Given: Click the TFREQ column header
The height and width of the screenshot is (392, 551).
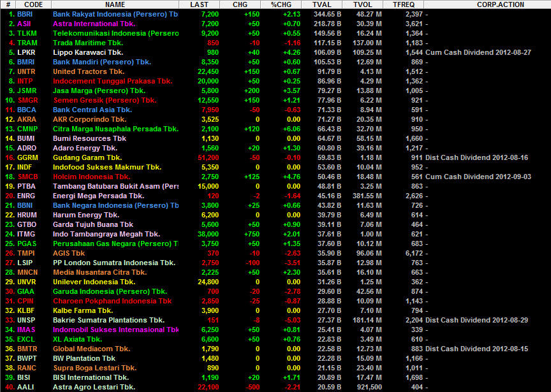Looking at the screenshot, I should click(404, 4).
